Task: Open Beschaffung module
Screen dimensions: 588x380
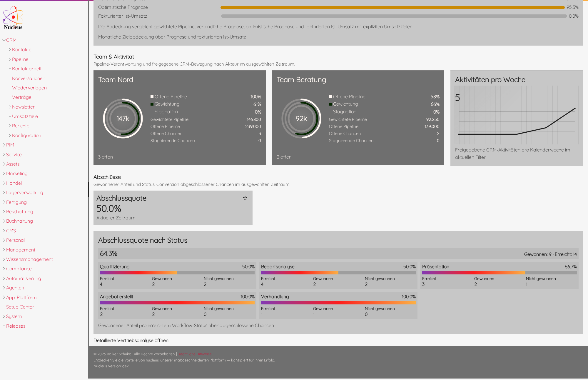Action: click(20, 211)
